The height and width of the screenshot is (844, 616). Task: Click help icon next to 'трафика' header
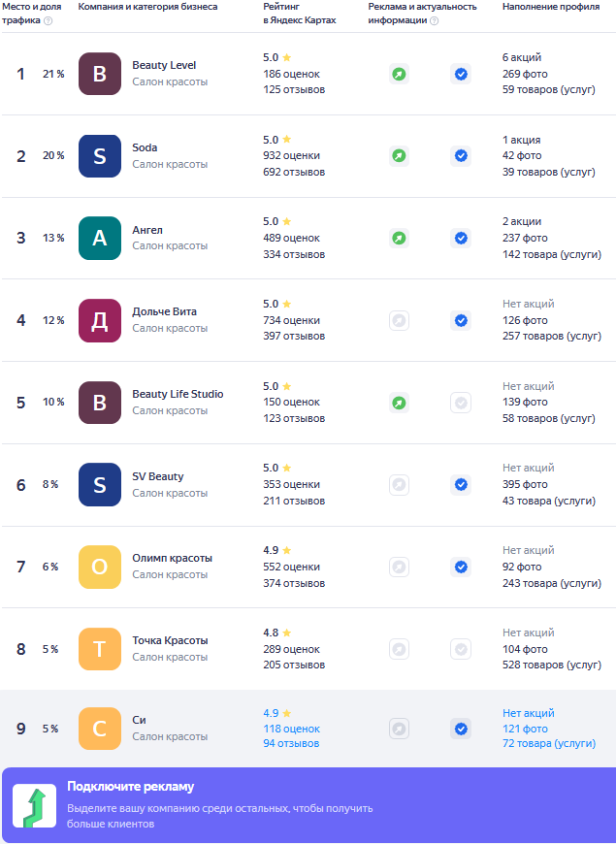coord(49,20)
